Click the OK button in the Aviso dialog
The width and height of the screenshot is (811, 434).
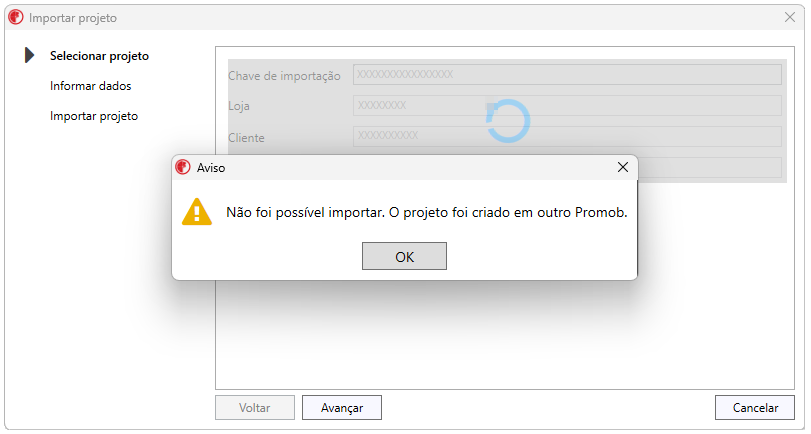click(x=404, y=256)
